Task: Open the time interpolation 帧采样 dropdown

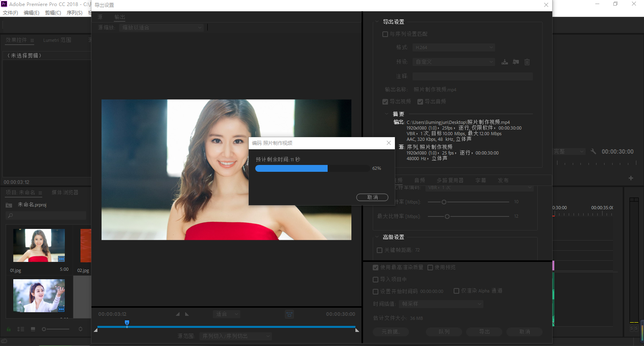Action: point(441,304)
